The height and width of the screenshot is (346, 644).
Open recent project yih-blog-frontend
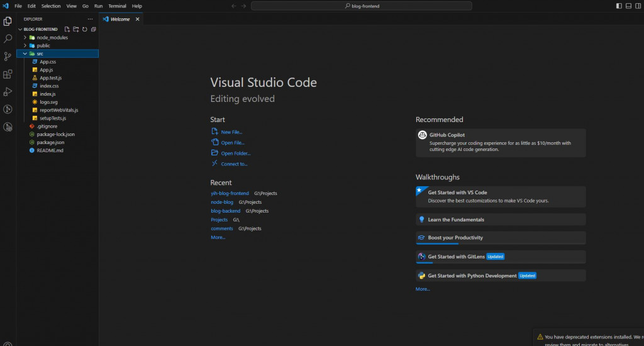click(230, 193)
